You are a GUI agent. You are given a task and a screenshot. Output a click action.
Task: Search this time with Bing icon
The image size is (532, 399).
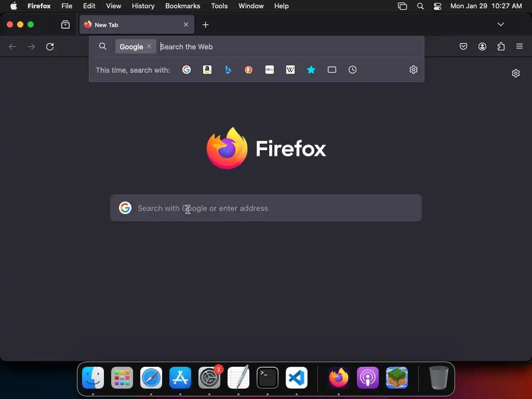(228, 70)
